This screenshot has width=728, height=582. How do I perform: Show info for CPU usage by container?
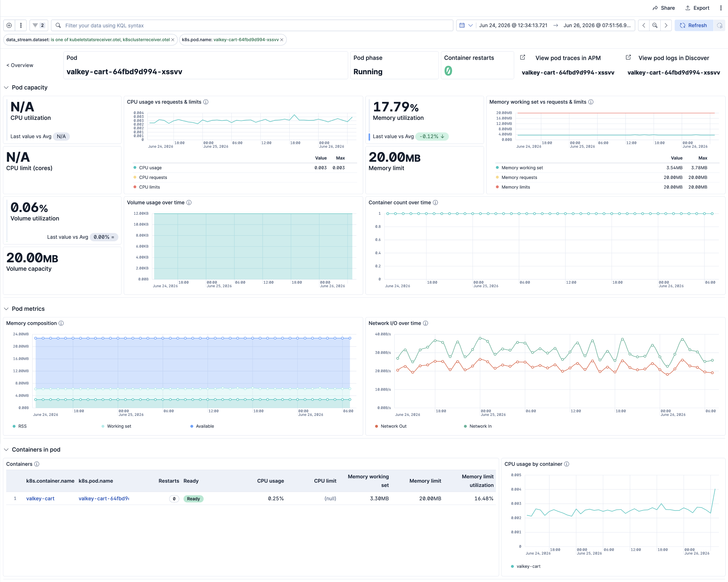[x=567, y=464]
